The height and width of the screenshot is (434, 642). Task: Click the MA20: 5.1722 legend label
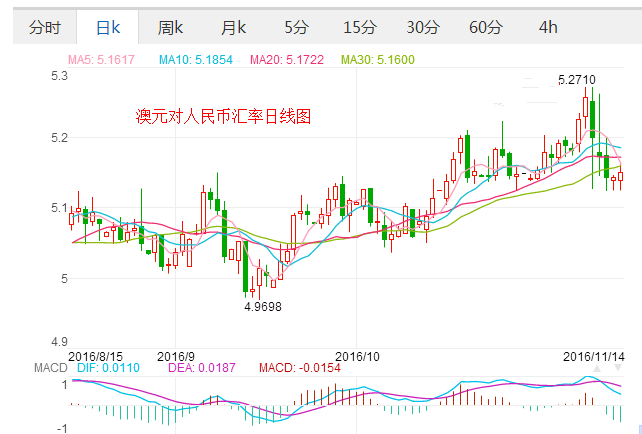pyautogui.click(x=287, y=60)
